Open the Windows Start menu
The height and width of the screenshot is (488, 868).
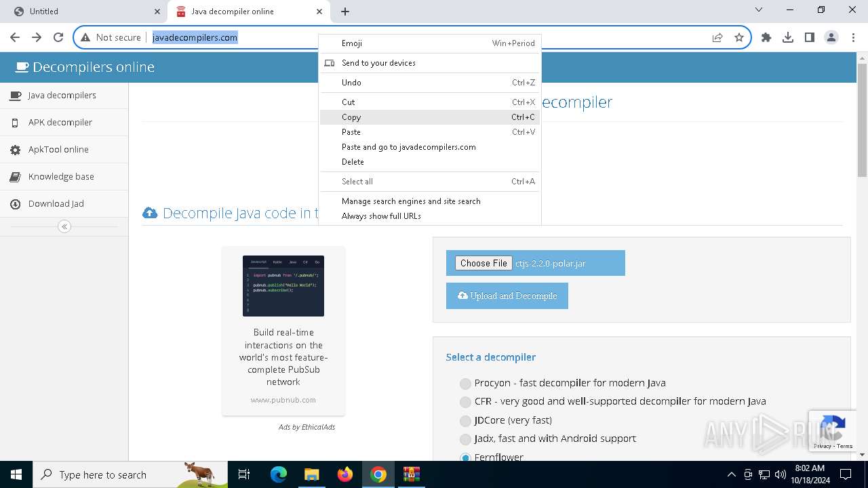click(16, 474)
